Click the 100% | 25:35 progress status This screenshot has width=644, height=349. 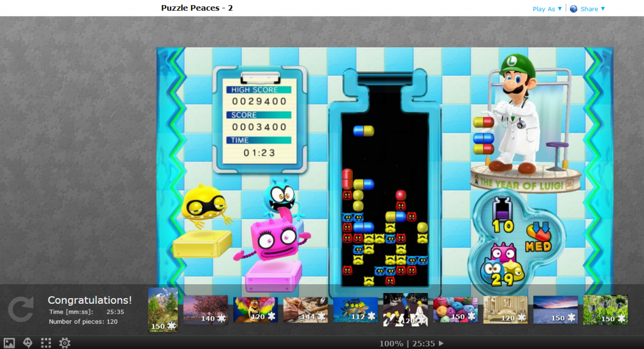pyautogui.click(x=407, y=343)
